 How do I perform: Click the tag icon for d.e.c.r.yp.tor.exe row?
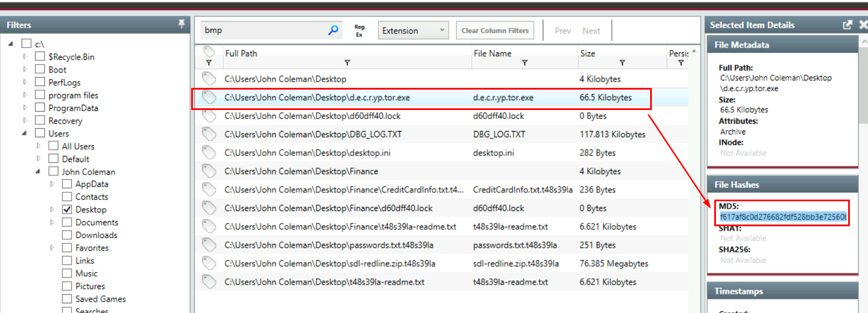[x=209, y=98]
